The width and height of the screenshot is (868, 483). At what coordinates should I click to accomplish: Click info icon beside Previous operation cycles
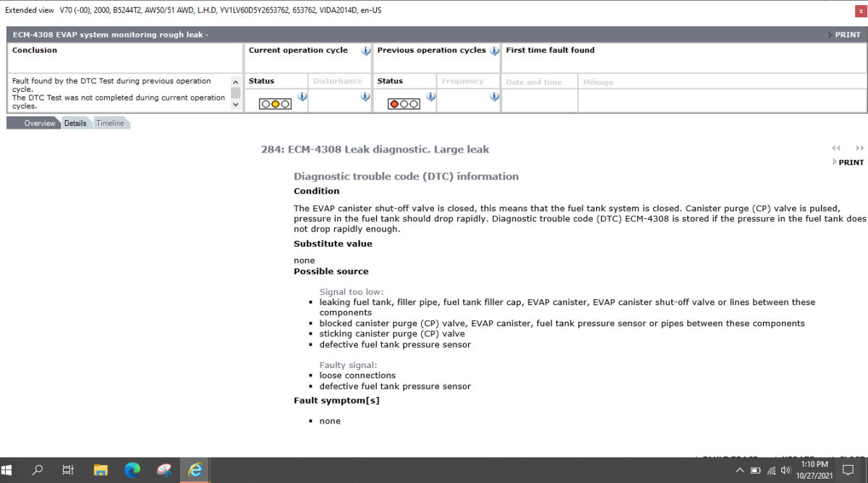[x=494, y=51]
